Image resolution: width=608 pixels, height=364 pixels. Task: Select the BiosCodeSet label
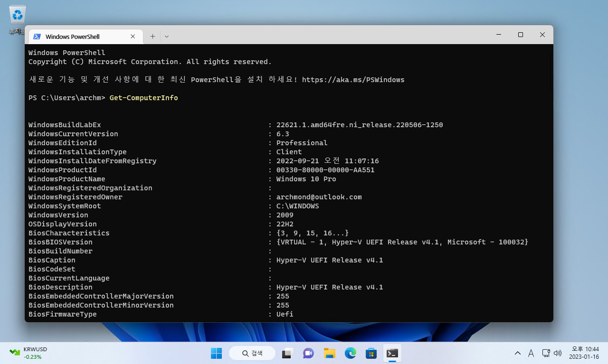click(52, 269)
